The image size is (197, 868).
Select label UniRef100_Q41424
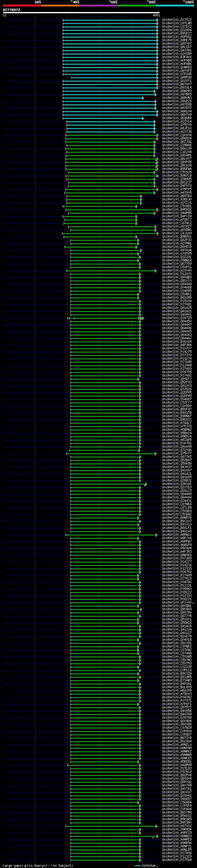[177, 626]
